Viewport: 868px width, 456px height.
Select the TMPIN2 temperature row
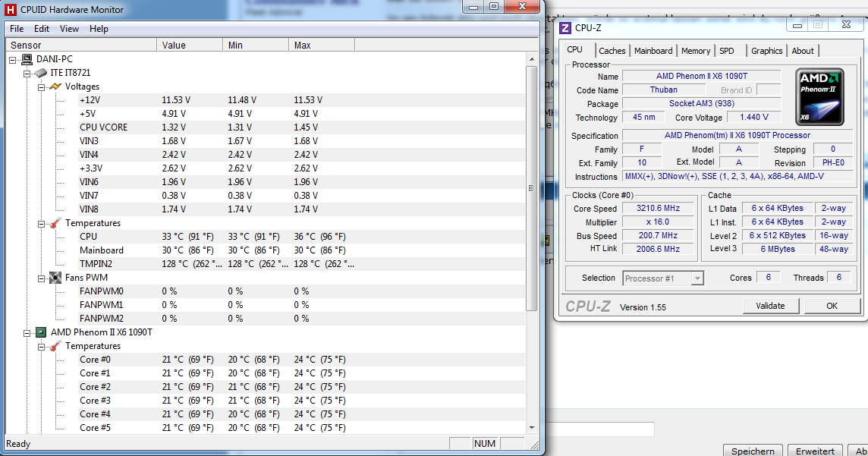(x=302, y=264)
